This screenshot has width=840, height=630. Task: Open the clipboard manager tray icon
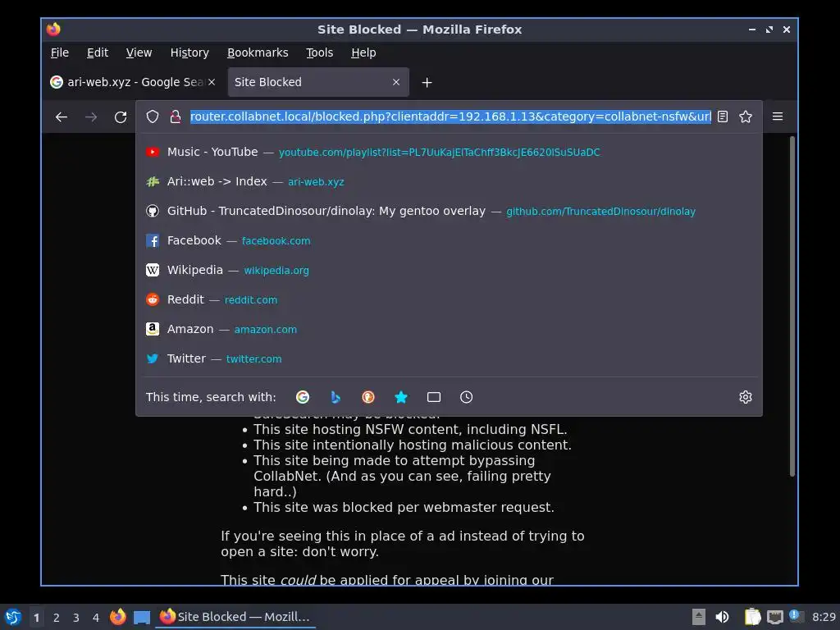coord(753,617)
